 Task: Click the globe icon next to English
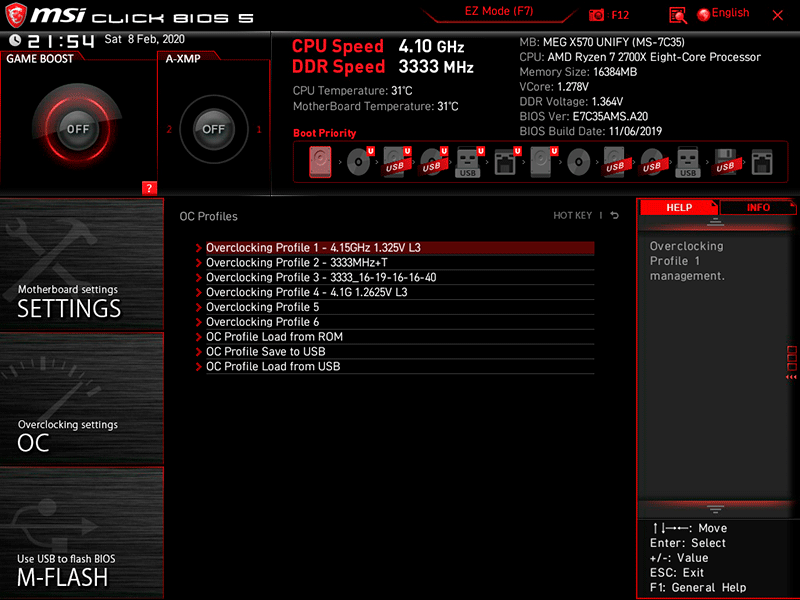(x=704, y=15)
